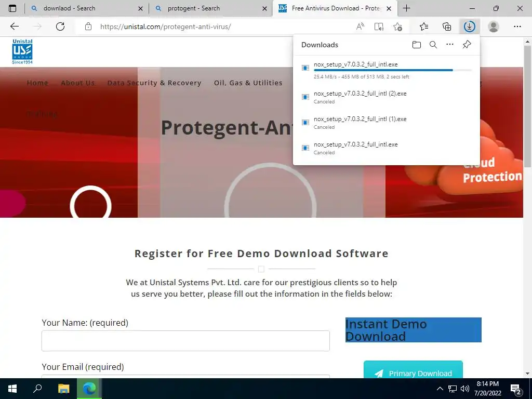Open the notification center
Viewport: 532px width, 399px height.
click(x=516, y=389)
